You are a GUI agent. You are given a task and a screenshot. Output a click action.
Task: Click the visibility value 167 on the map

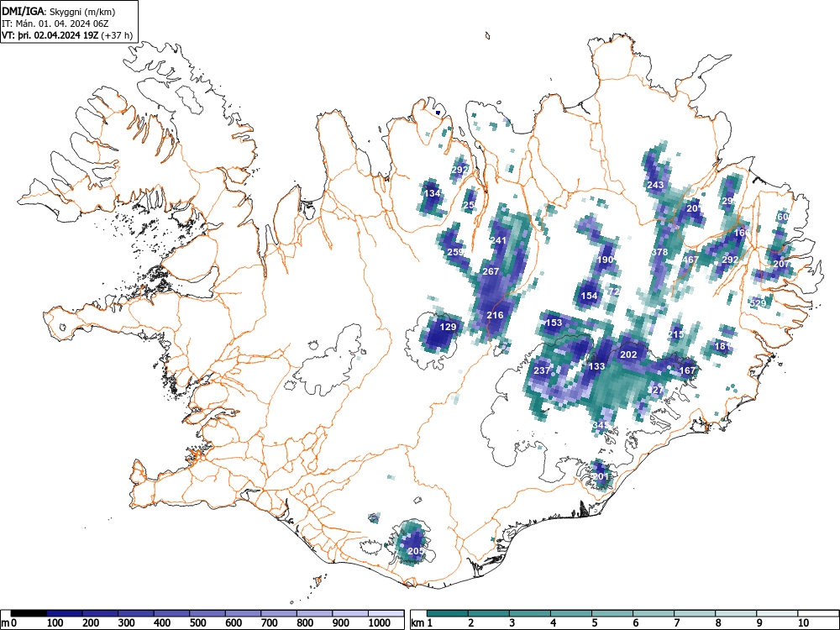click(x=687, y=370)
